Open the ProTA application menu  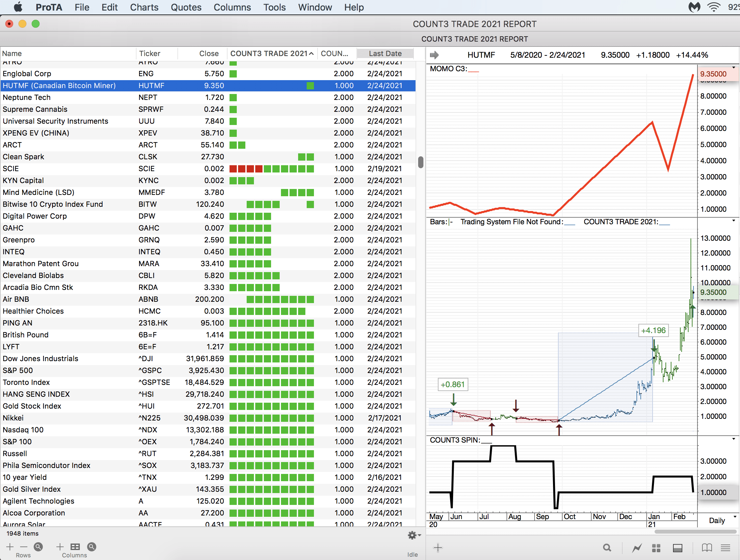tap(49, 7)
